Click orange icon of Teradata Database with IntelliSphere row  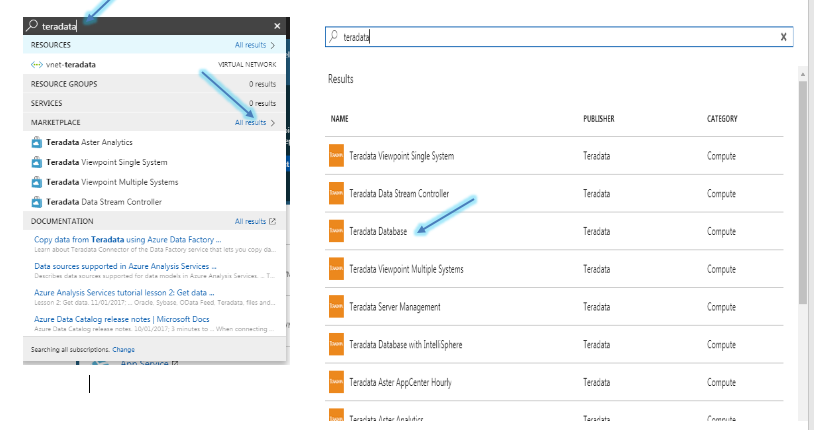tap(336, 344)
